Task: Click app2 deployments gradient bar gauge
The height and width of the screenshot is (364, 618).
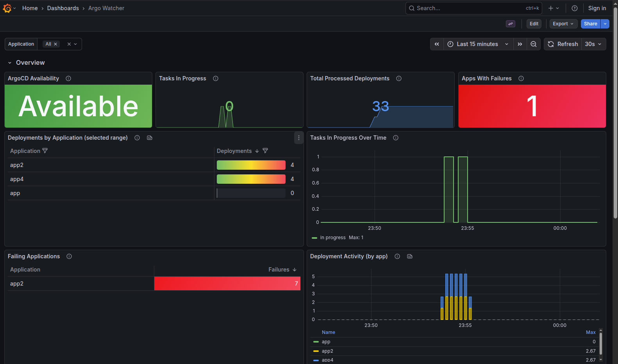Action: coord(251,165)
